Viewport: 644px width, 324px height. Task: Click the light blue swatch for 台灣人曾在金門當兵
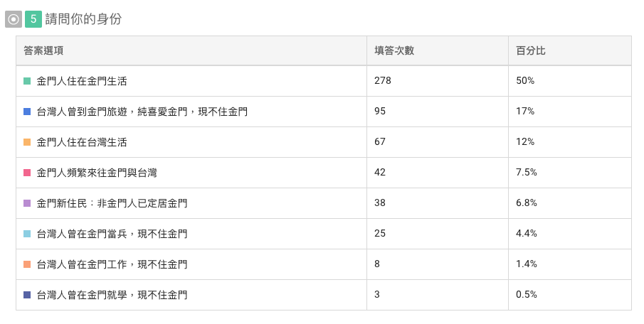tap(27, 234)
